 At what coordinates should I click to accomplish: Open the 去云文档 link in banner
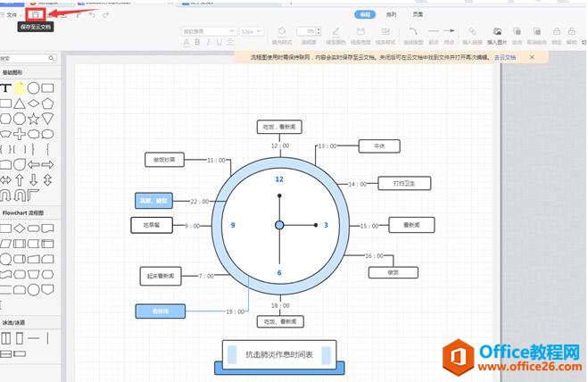(505, 57)
